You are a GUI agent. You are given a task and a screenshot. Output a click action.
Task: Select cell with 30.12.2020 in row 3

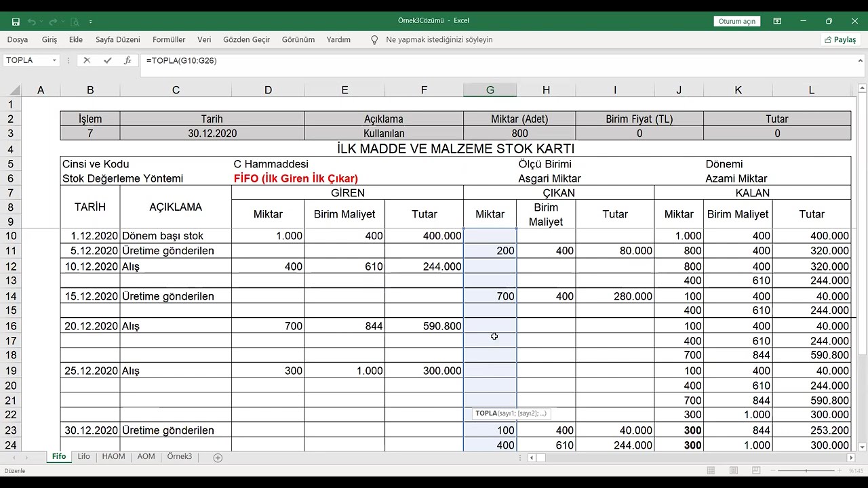click(212, 134)
